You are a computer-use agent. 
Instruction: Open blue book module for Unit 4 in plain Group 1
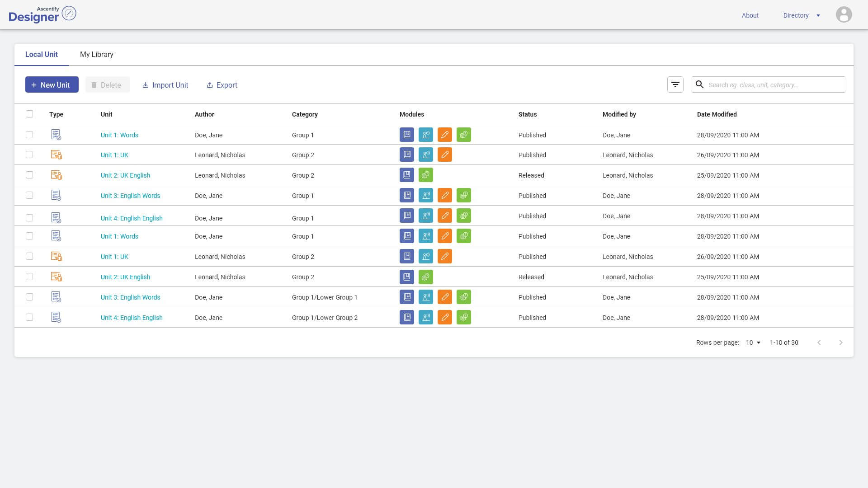(x=407, y=216)
